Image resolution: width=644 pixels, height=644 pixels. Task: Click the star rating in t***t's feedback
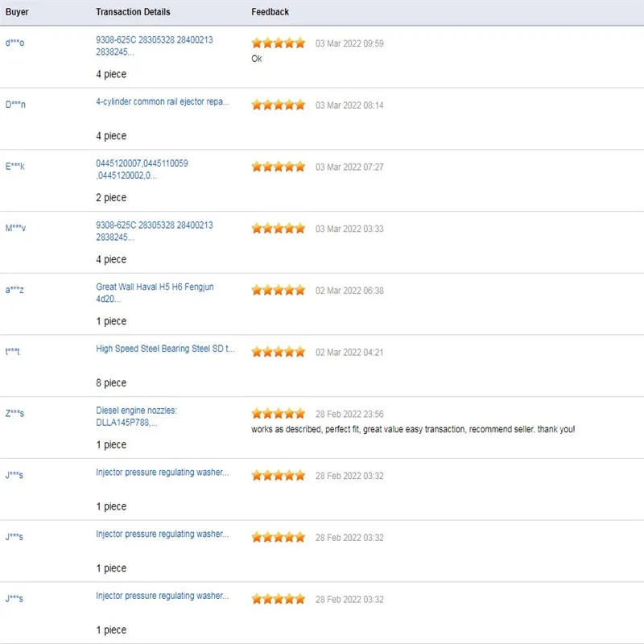pos(278,352)
